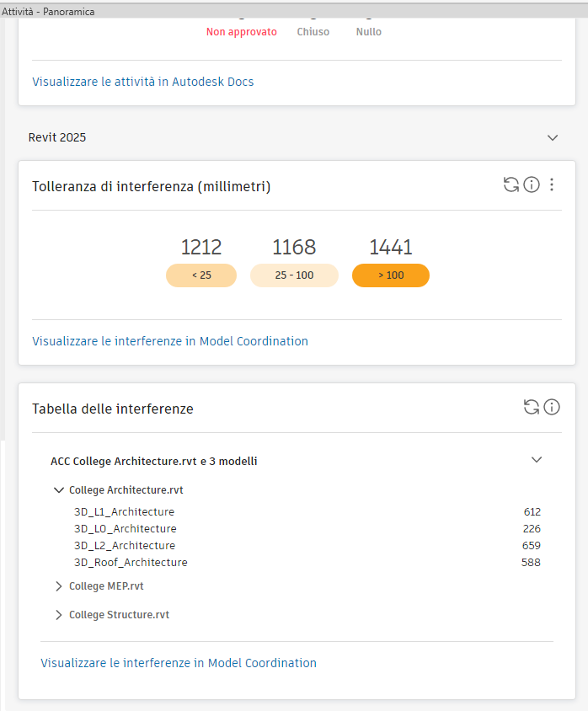Refresh the Tabella delle interferenze card
The width and height of the screenshot is (588, 711).
pos(532,408)
